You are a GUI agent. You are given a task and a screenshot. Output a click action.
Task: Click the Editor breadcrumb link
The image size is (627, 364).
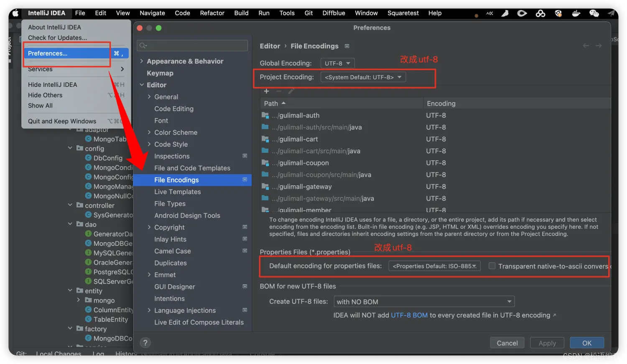click(x=270, y=46)
